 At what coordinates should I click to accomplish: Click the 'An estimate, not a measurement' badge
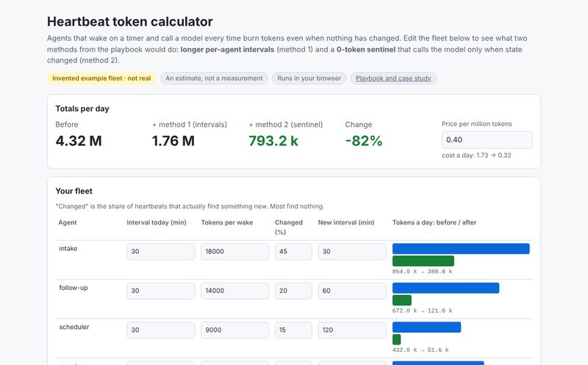click(214, 78)
